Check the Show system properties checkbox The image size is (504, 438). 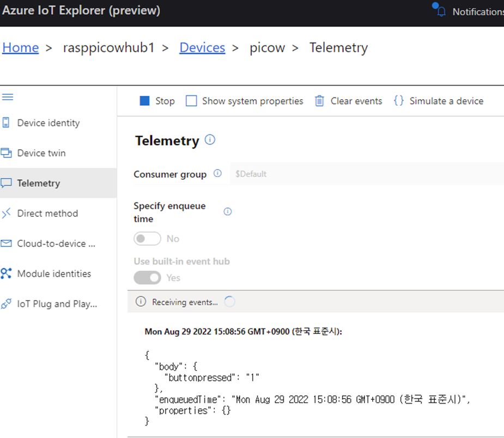(191, 101)
